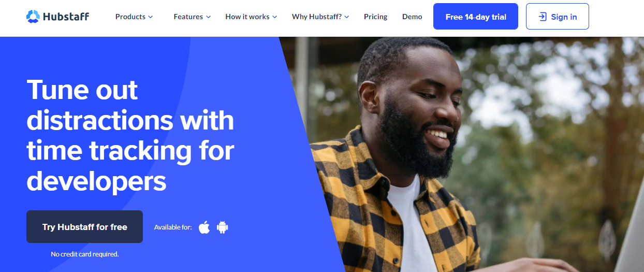The image size is (644, 272).
Task: Expand the chevron after Why Hubstaff?
Action: 347,17
